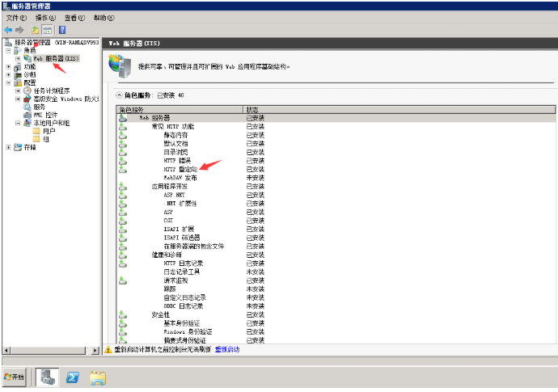Click the 组 folder icon

point(36,139)
